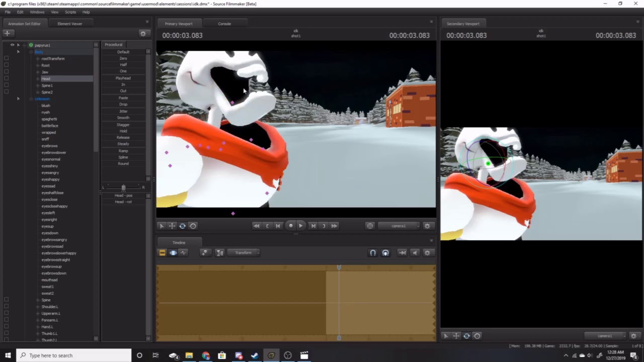
Task: Open primary viewport settings gear
Action: [428, 226]
